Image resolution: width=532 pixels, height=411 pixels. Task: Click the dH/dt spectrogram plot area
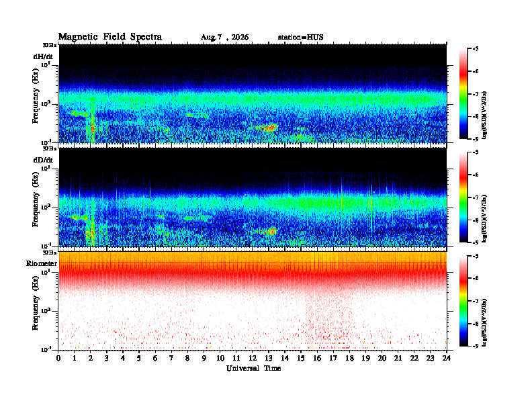click(253, 93)
